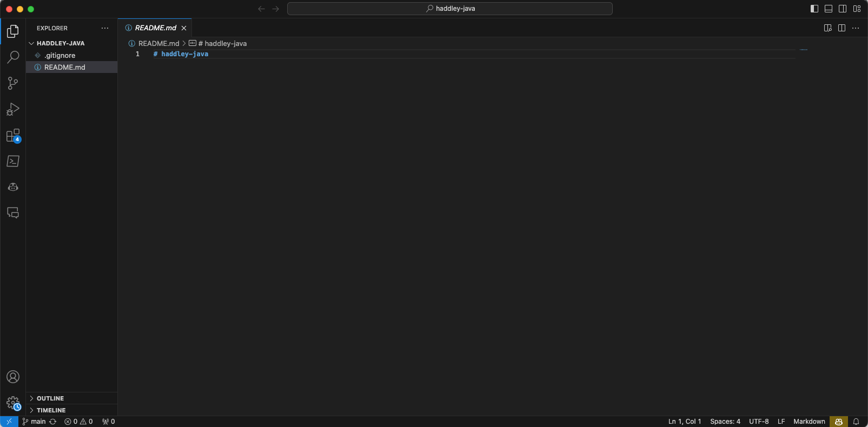Click the haddley-java heading breadcrumb
Image resolution: width=868 pixels, height=427 pixels.
tap(222, 43)
